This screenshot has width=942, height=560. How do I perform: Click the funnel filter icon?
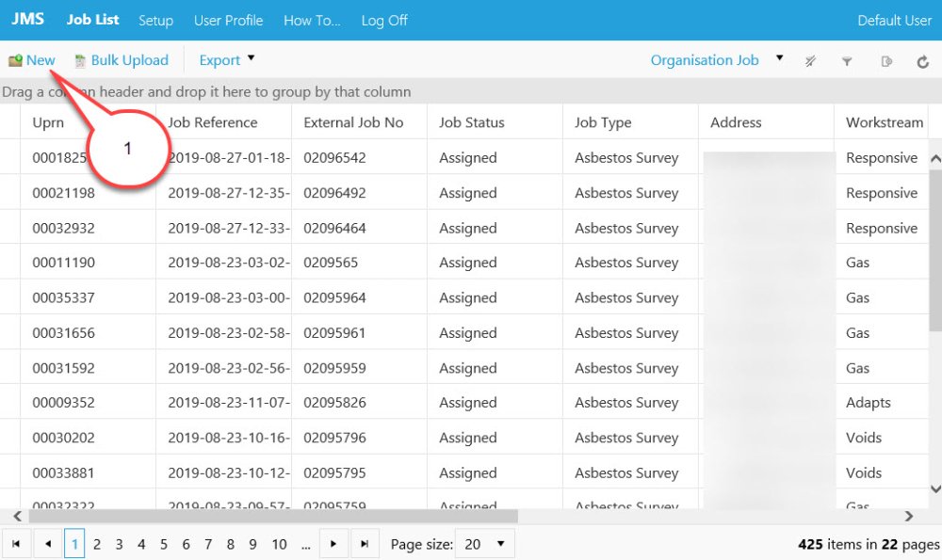coord(847,60)
